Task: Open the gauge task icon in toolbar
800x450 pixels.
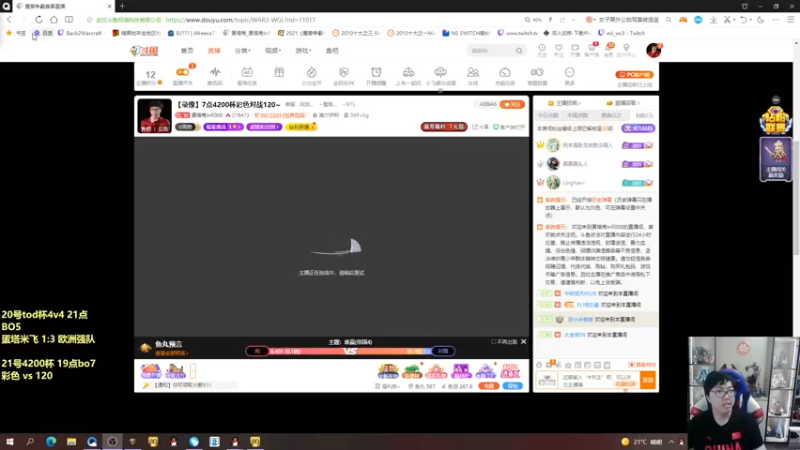Action: [505, 72]
